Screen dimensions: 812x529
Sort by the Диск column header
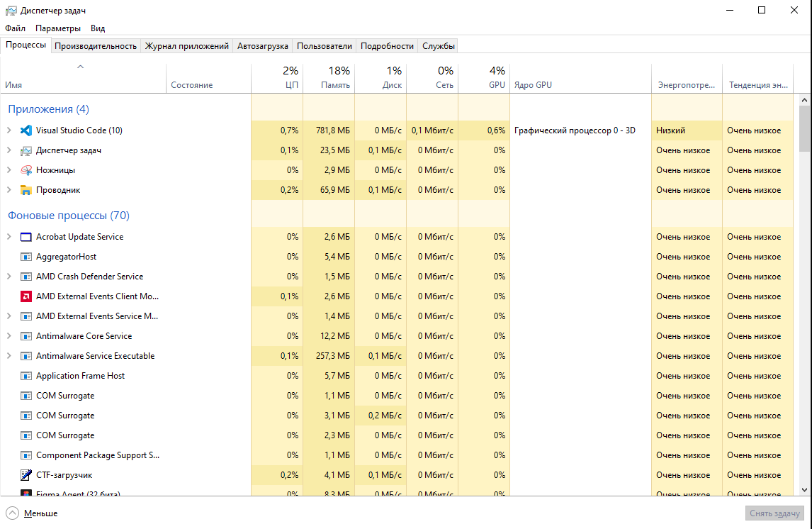(380, 79)
